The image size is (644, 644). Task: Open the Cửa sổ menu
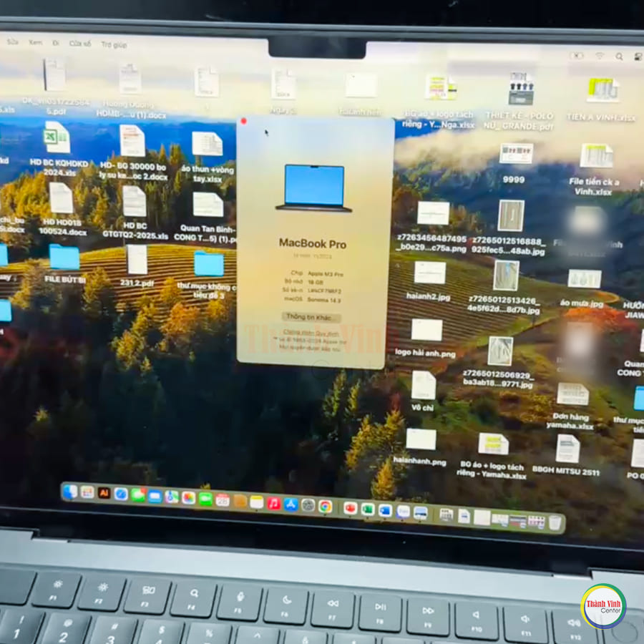(x=81, y=44)
